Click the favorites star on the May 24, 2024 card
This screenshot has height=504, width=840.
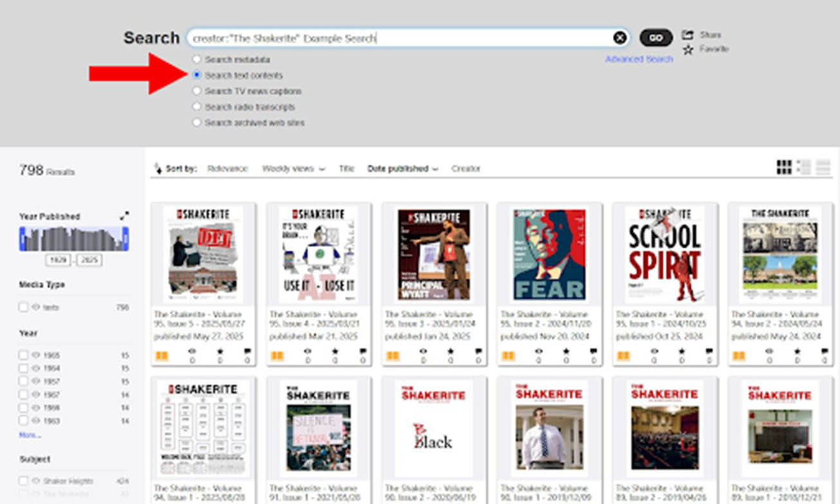tap(797, 351)
